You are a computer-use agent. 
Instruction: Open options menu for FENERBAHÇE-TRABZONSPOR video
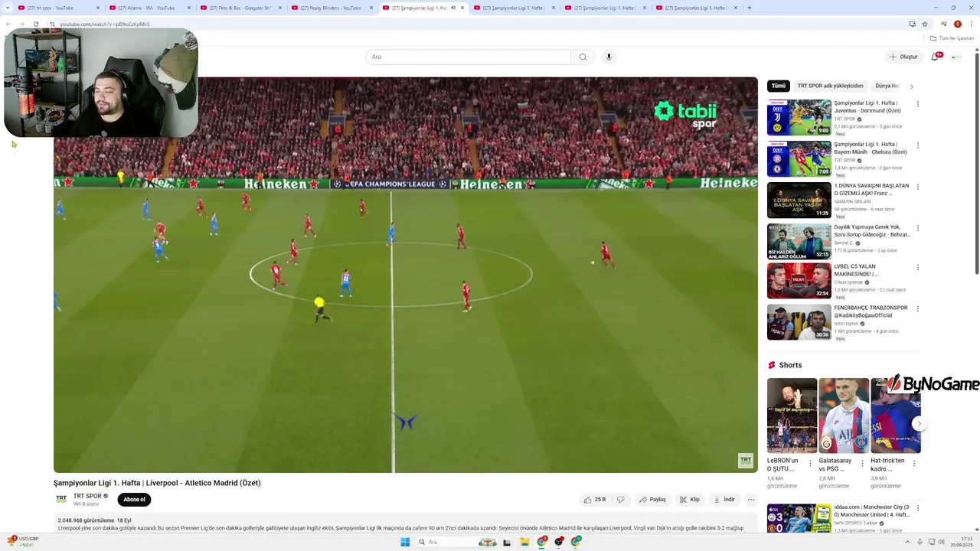[918, 309]
